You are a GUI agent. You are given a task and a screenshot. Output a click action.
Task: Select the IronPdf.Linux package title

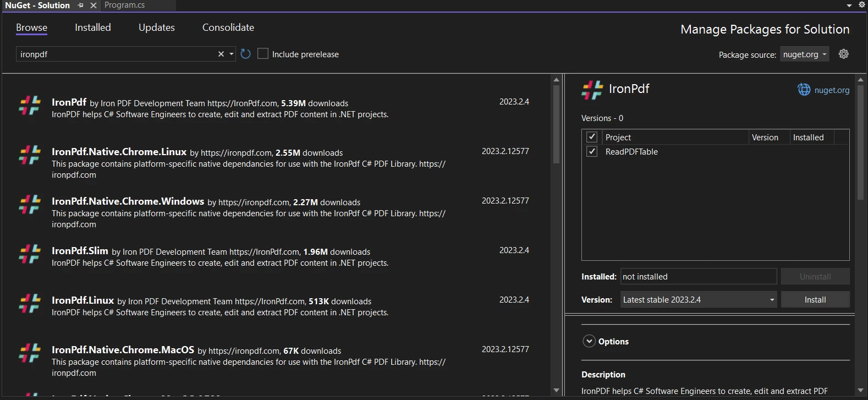click(83, 300)
